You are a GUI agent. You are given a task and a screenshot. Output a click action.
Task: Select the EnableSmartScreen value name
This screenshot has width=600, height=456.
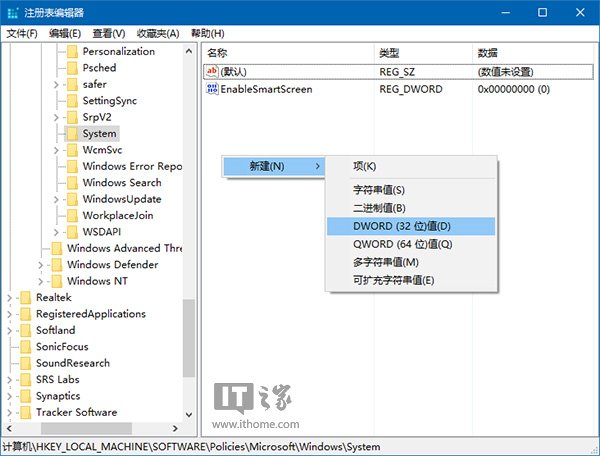[266, 89]
